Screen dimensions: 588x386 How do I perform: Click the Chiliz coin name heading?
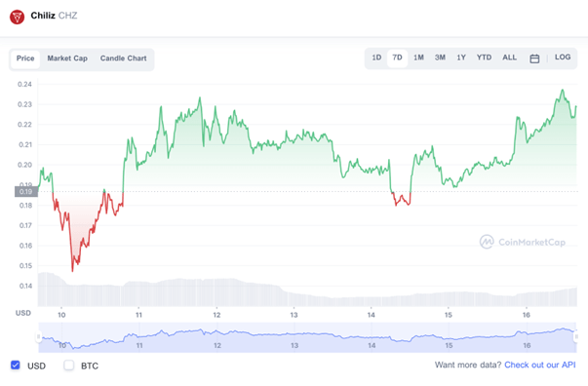tap(43, 16)
